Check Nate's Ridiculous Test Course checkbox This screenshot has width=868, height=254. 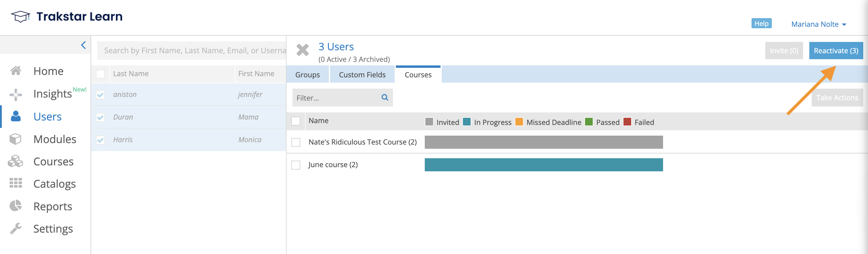tap(295, 142)
